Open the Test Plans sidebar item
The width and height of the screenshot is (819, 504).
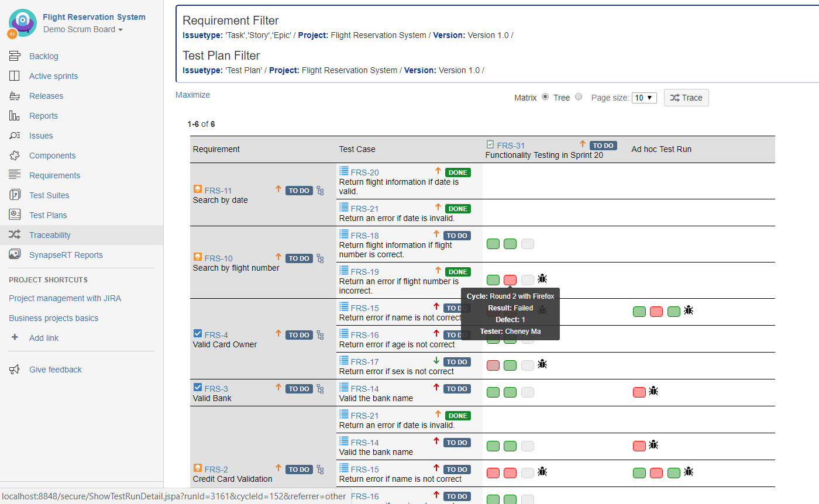[48, 215]
